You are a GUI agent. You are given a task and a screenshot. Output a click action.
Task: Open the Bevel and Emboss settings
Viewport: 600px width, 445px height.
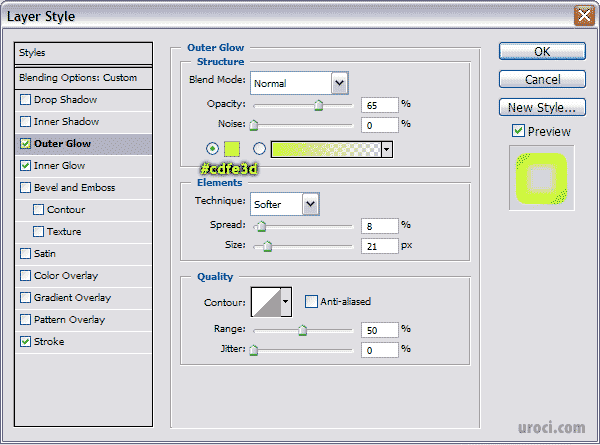(x=75, y=188)
